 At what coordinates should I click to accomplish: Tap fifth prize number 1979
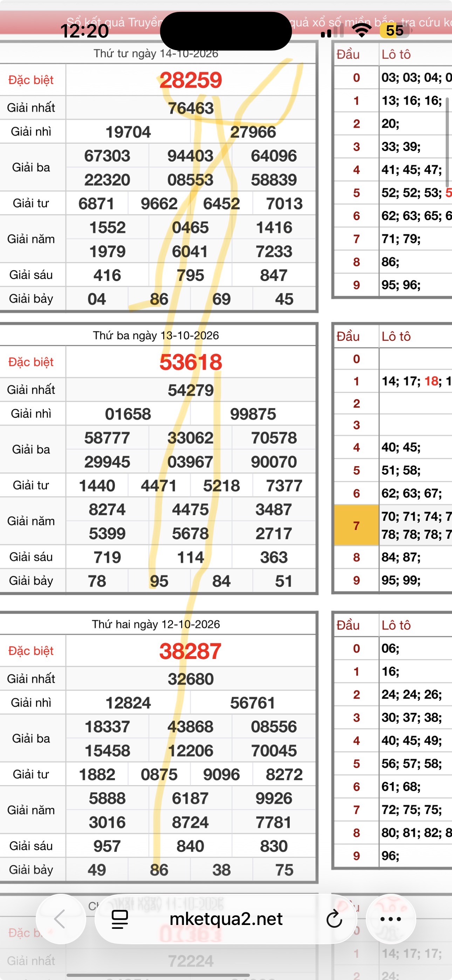[107, 251]
